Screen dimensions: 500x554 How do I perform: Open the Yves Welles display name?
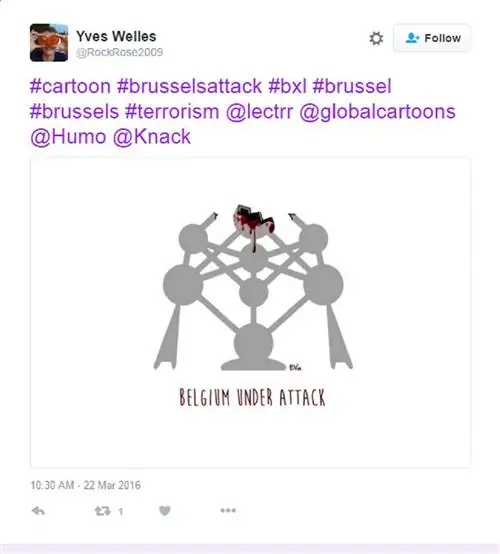116,36
